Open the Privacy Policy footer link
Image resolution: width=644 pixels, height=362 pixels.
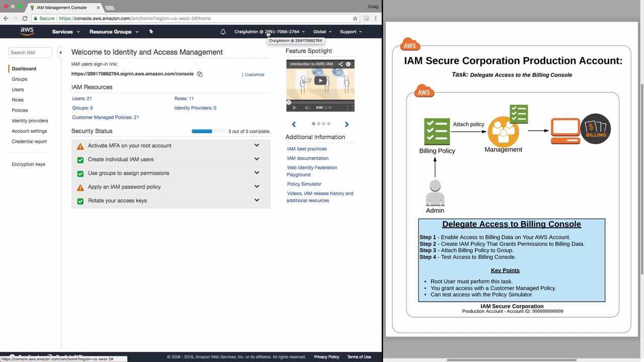(x=327, y=357)
